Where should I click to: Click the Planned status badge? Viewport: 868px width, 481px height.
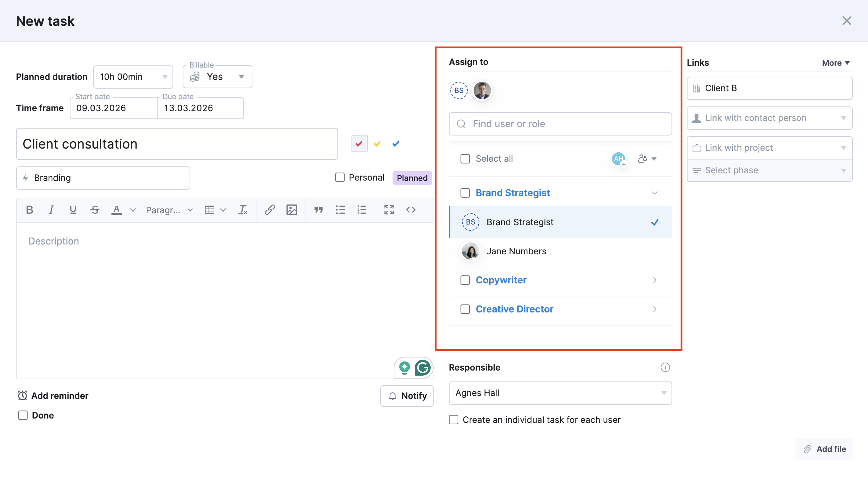[x=412, y=178]
